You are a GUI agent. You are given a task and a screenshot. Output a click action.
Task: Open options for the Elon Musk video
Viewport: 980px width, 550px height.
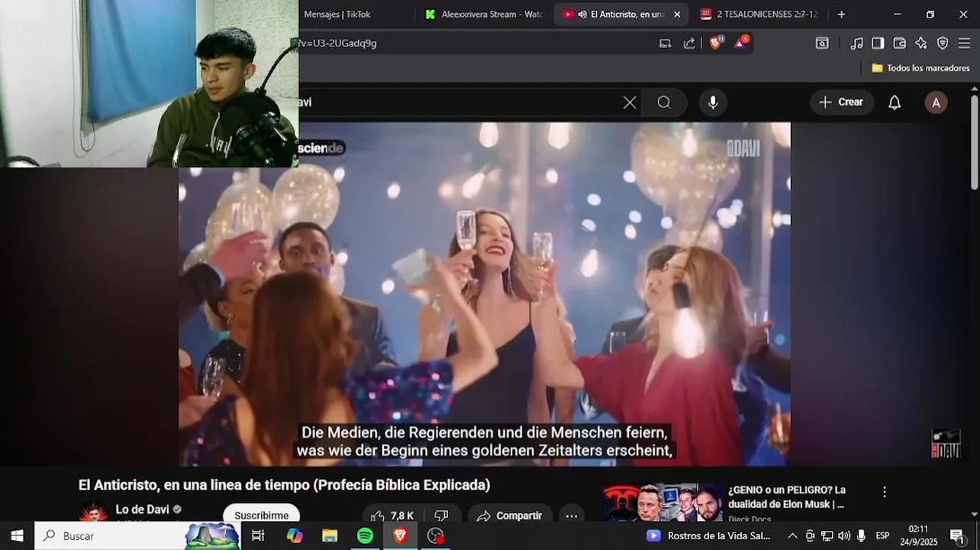pyautogui.click(x=885, y=492)
